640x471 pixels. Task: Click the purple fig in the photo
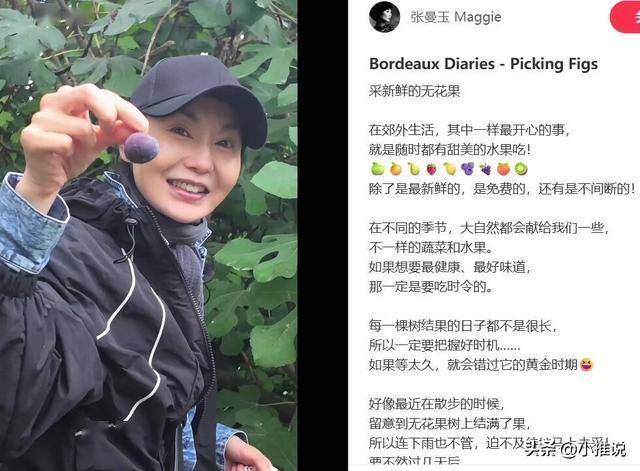coord(141,147)
